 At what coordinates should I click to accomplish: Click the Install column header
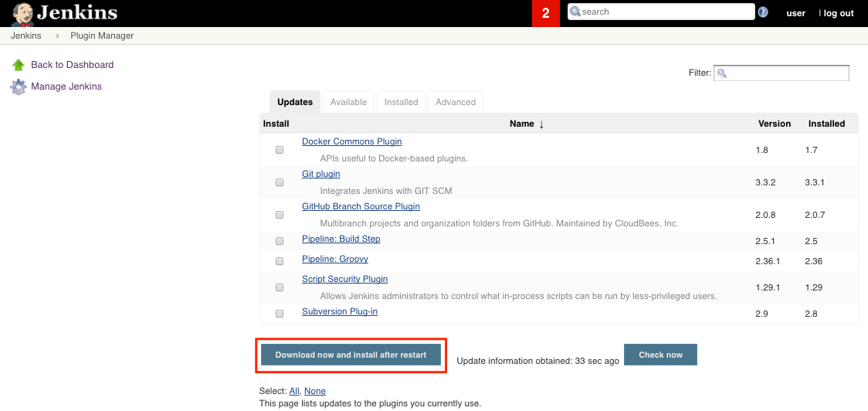(276, 124)
